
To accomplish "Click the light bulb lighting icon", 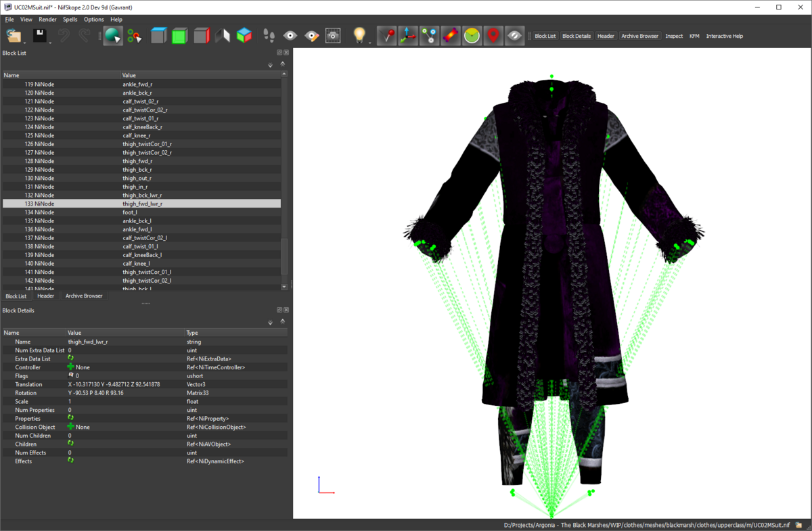I will tap(359, 36).
